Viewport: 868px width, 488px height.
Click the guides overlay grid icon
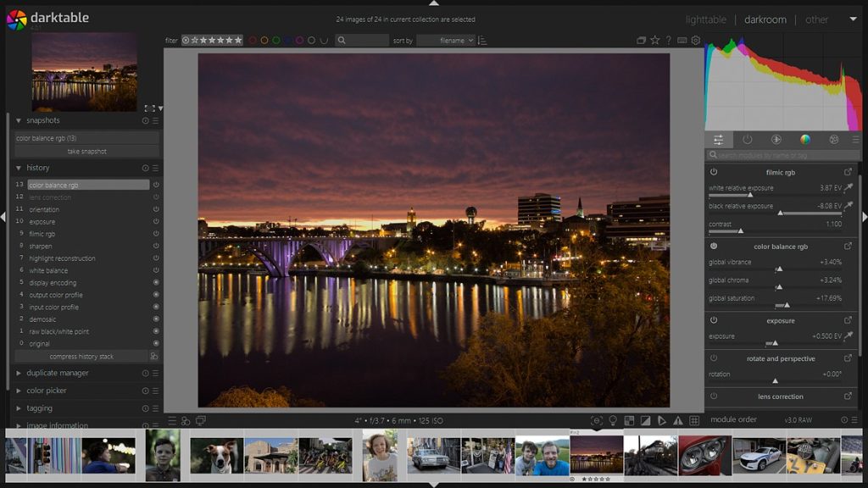coord(694,419)
